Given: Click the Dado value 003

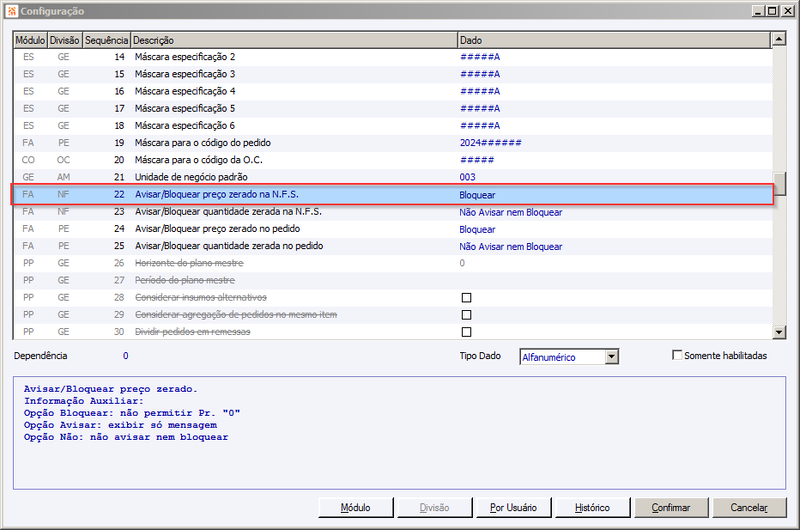Looking at the screenshot, I should pos(467,177).
